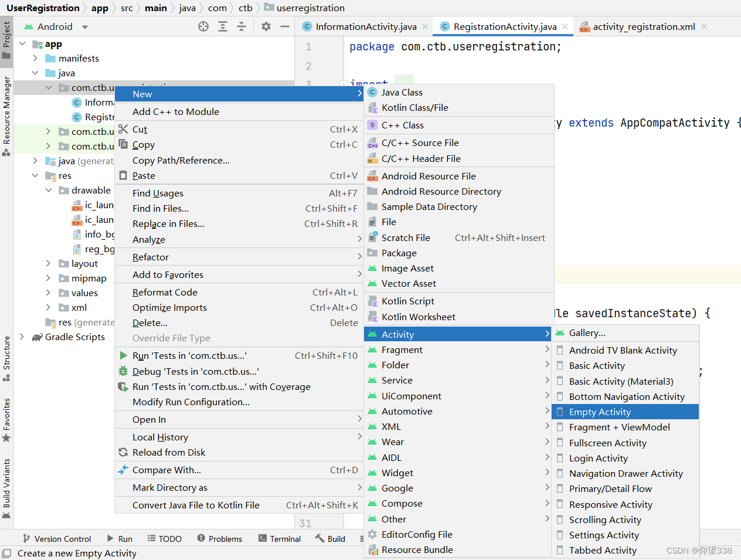Choose Convert Java File to Kotlin File
The image size is (741, 560).
pyautogui.click(x=239, y=505)
